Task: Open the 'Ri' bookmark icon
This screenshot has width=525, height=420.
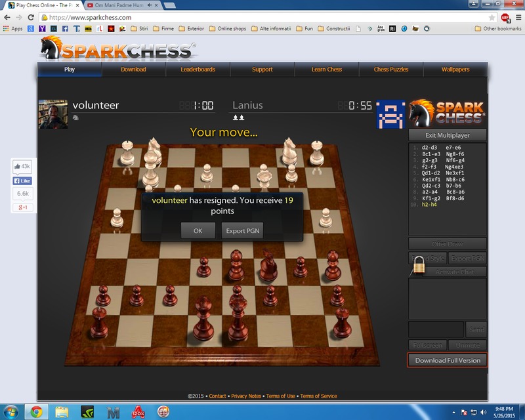Action: coord(392,29)
